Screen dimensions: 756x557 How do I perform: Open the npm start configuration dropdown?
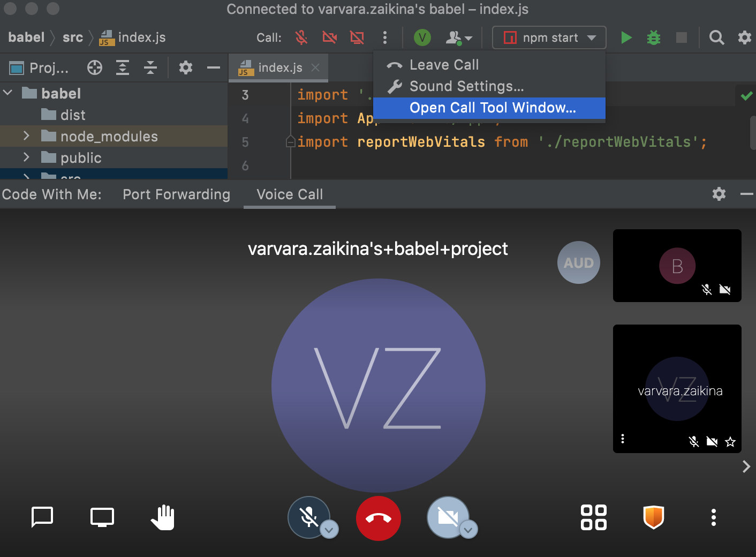point(591,37)
